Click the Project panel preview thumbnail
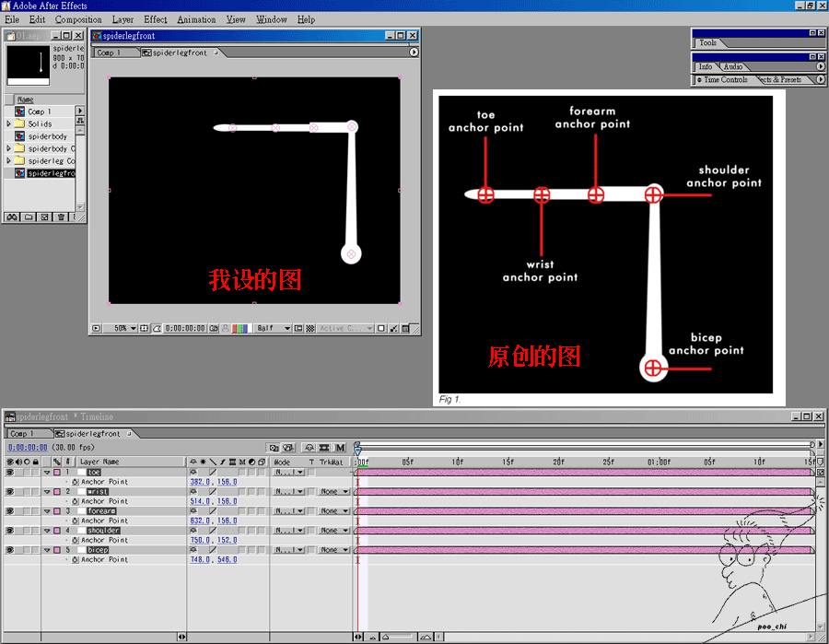Viewport: 829px width, 644px height. 28,64
